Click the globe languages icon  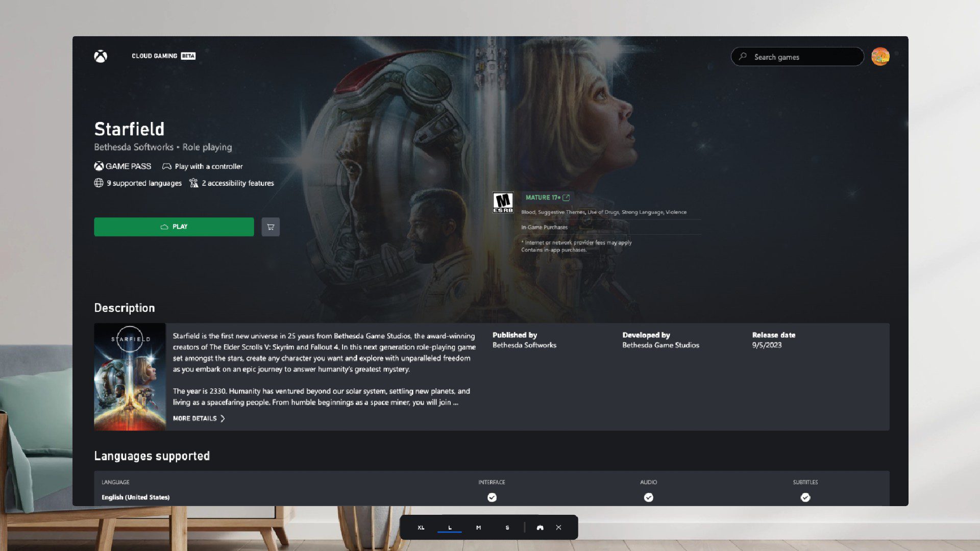click(99, 183)
